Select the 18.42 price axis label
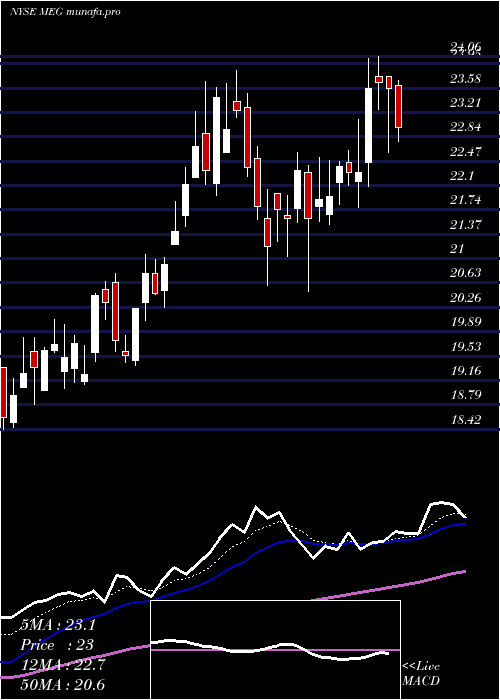 [x=465, y=419]
